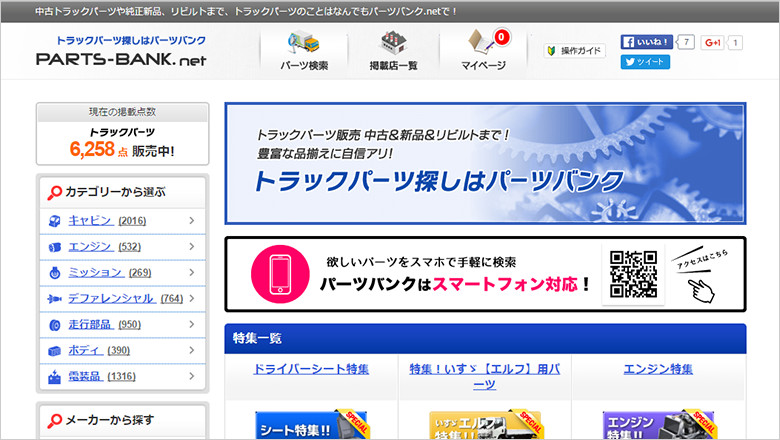Expand the ミッション row chevron
Image resolution: width=780 pixels, height=440 pixels.
point(192,272)
